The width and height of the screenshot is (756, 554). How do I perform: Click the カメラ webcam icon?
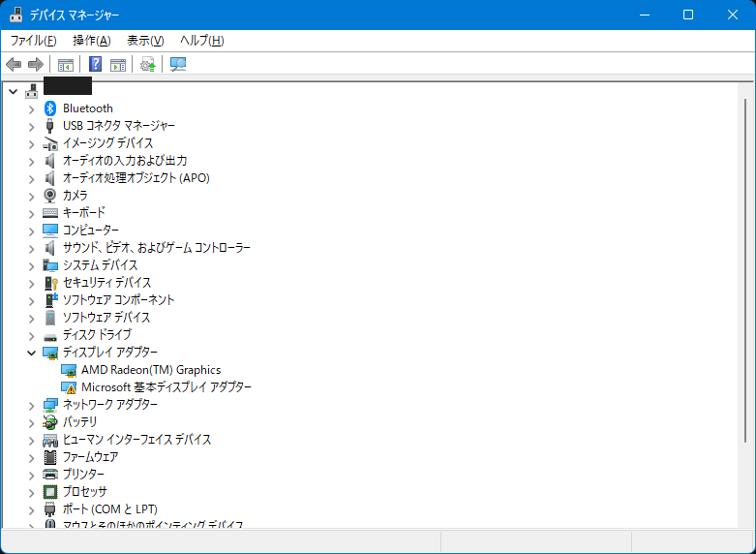(x=49, y=195)
